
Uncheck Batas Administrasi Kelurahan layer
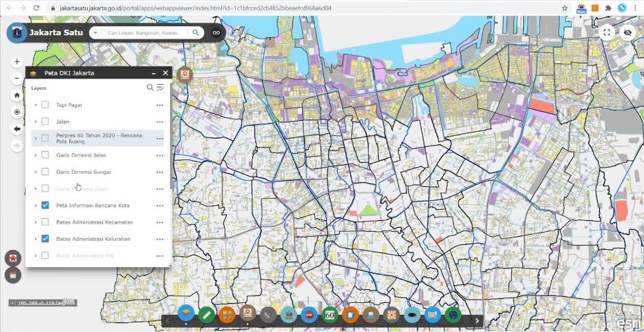click(45, 238)
